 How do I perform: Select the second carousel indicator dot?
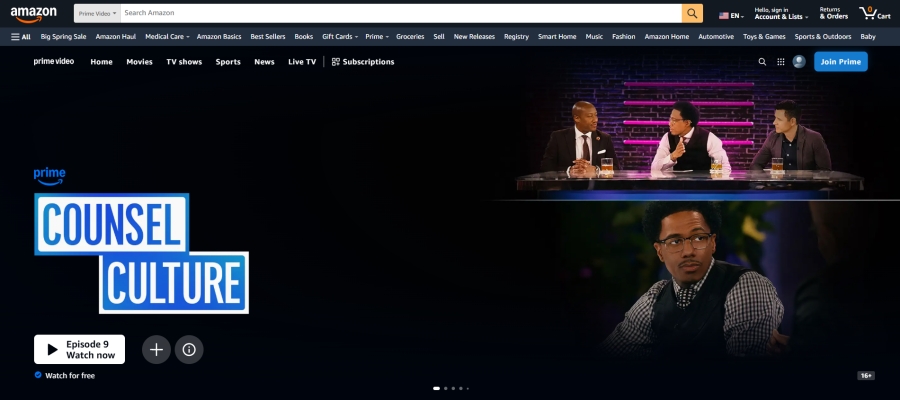(x=444, y=388)
